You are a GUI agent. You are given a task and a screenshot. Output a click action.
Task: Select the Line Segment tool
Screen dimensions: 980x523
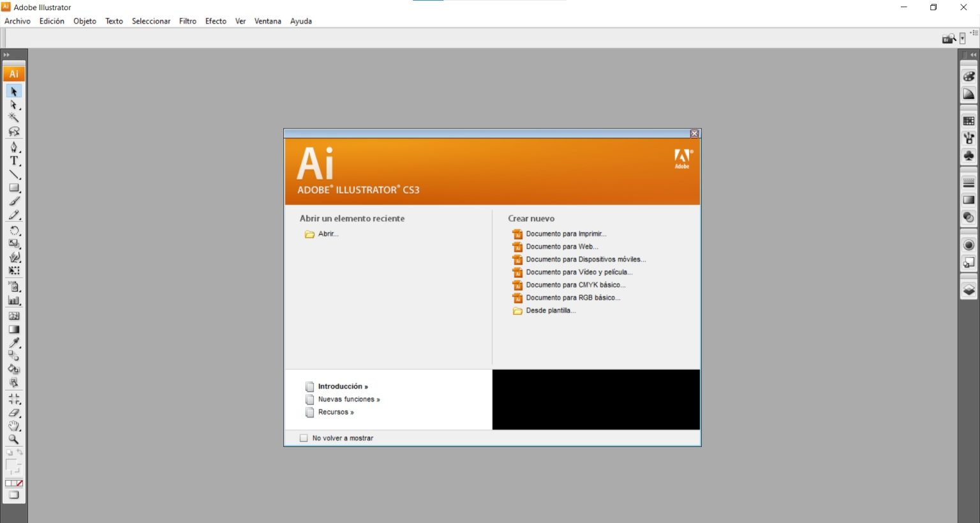[x=13, y=174]
